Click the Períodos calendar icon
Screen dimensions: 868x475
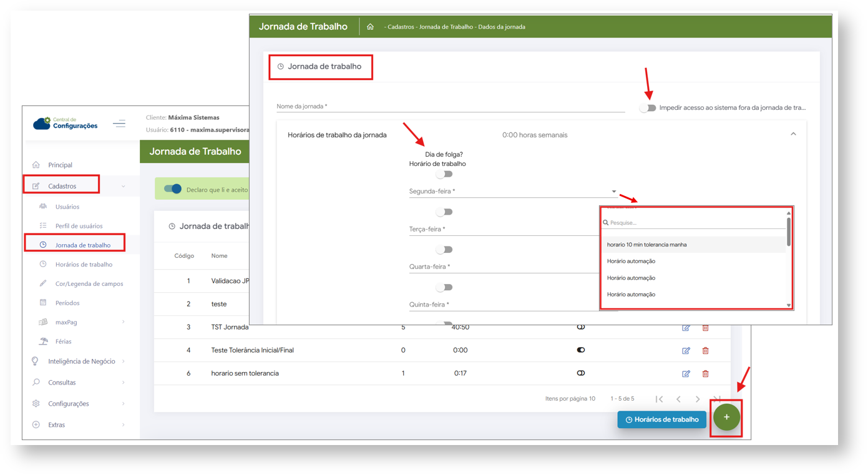coord(43,303)
